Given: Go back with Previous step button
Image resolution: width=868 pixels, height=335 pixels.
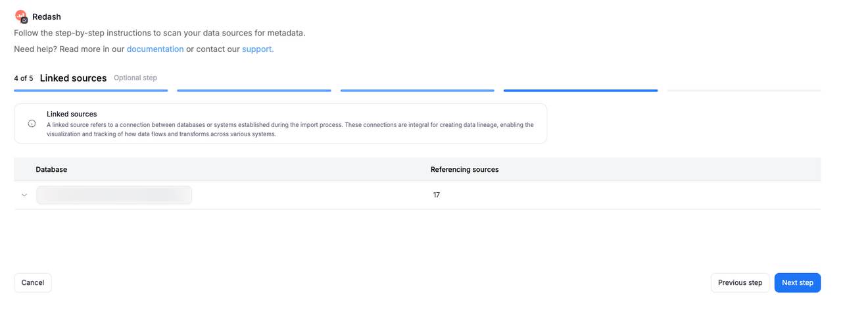Looking at the screenshot, I should click(x=740, y=282).
